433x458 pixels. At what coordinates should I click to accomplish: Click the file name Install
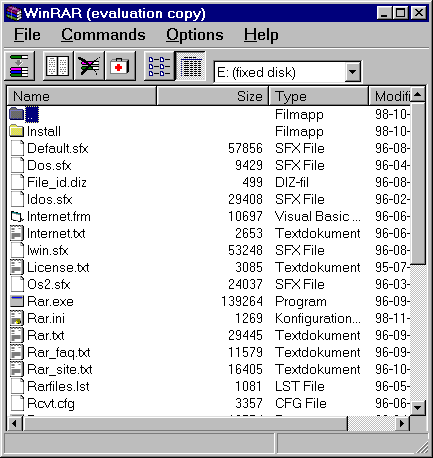(44, 131)
